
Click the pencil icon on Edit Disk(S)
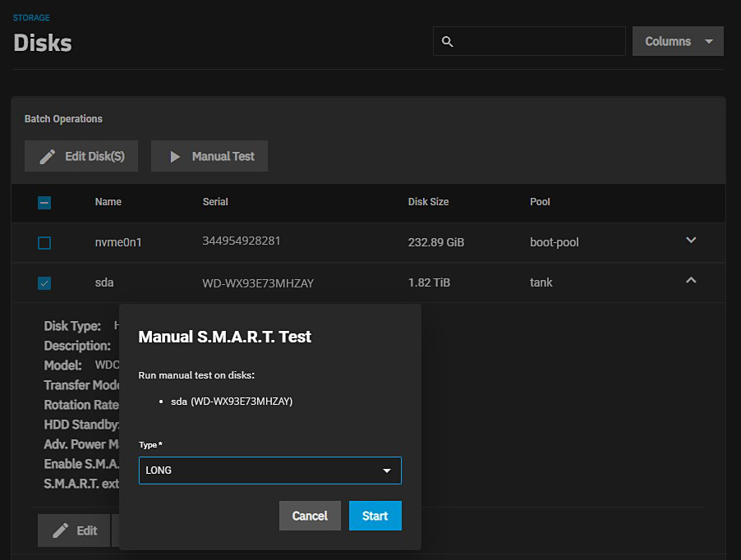(48, 156)
